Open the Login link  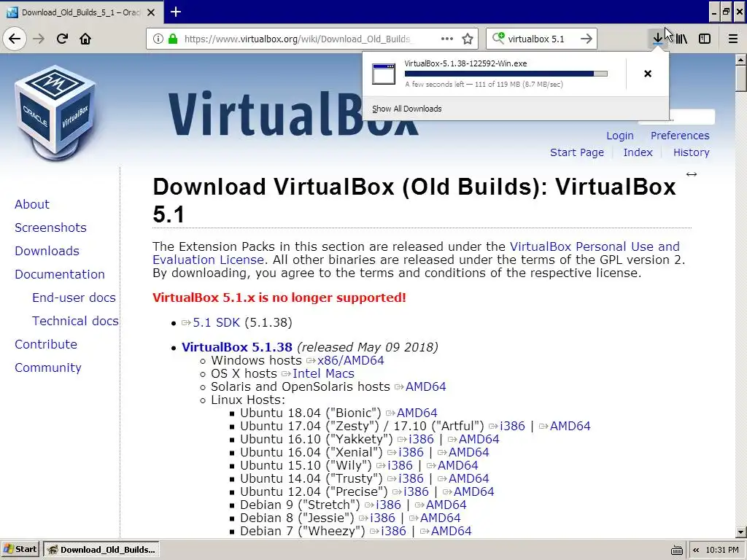click(x=620, y=136)
